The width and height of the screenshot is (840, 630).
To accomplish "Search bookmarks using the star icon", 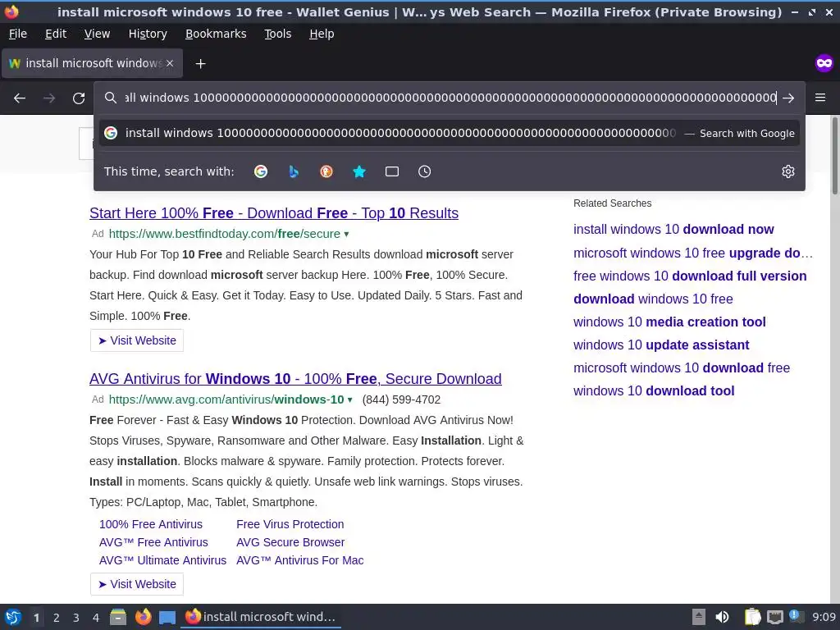I will tap(359, 171).
